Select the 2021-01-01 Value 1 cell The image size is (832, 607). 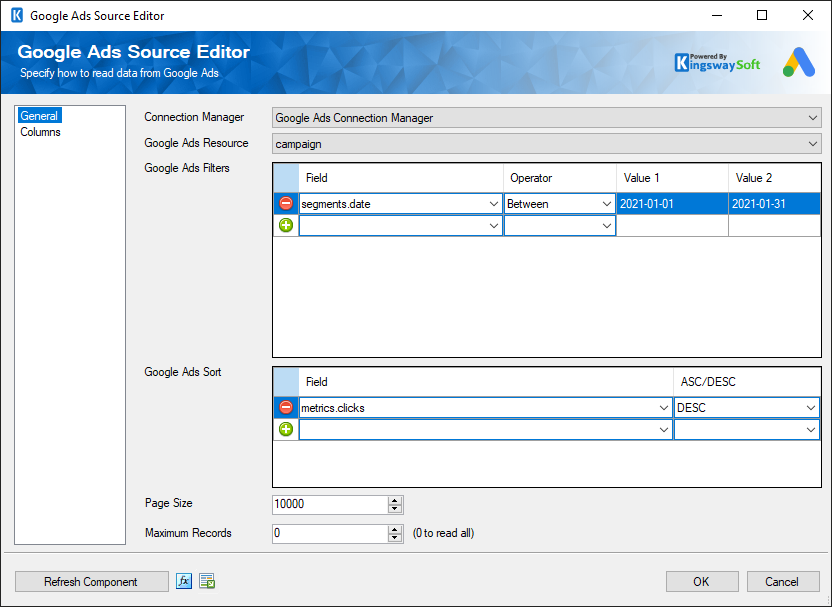672,204
